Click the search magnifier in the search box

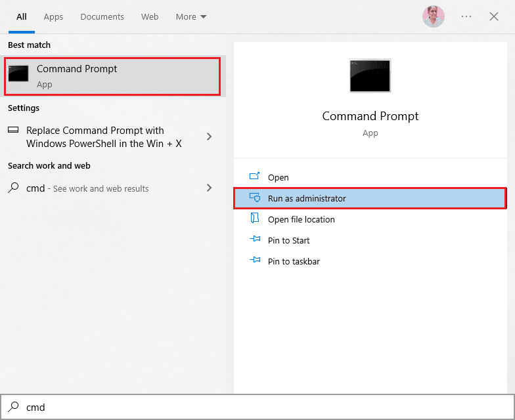(x=13, y=407)
